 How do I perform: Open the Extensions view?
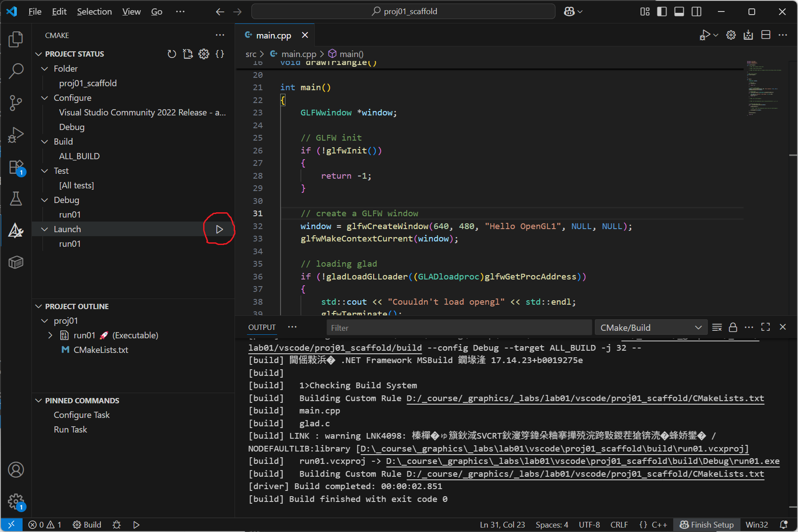[16, 168]
